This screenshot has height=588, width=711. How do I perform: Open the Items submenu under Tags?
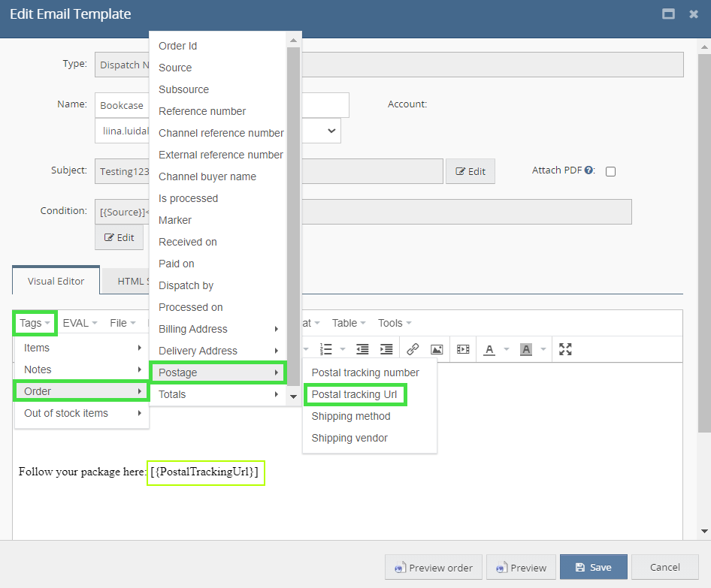[x=82, y=348]
